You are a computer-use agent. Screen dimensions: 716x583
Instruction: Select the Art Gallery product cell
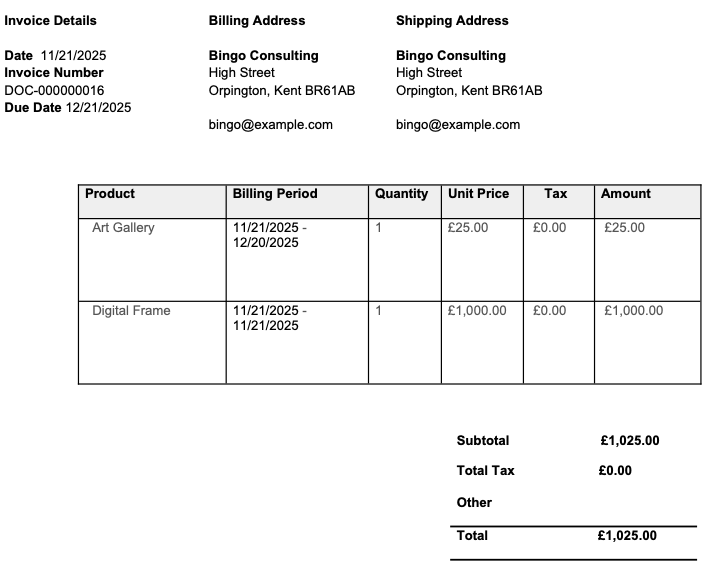tap(123, 228)
